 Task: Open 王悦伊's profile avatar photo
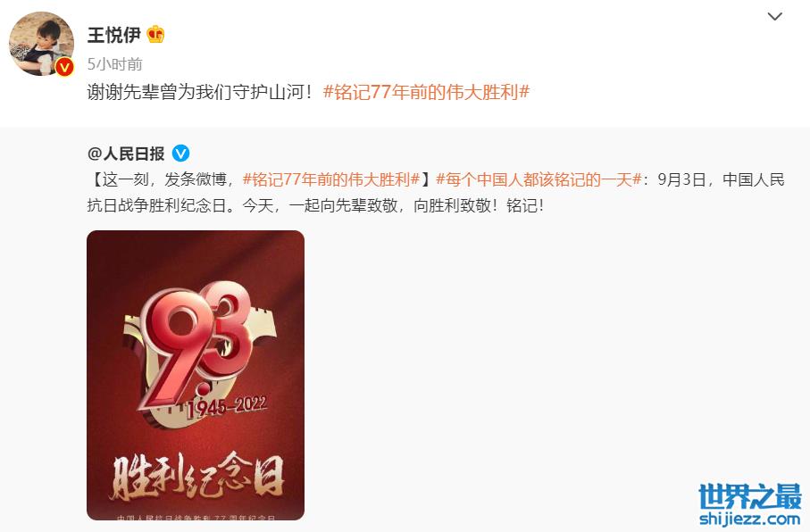tap(41, 44)
